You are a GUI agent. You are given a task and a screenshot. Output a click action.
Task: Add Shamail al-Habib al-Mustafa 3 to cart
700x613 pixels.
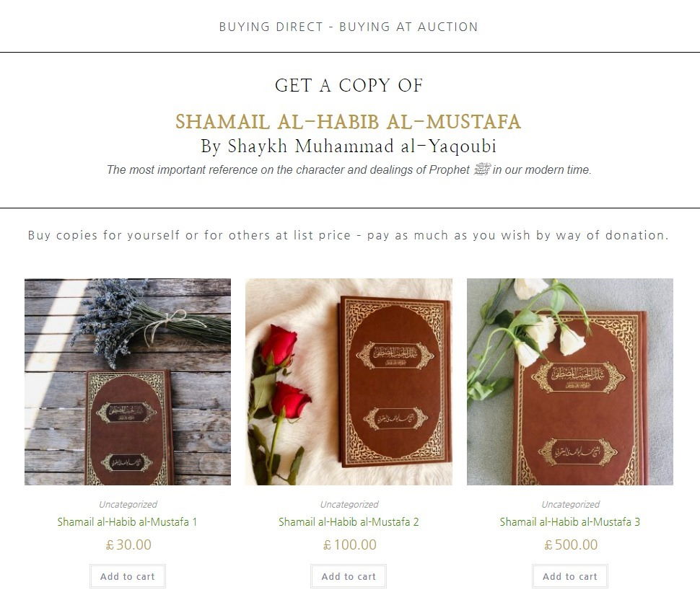coord(570,576)
